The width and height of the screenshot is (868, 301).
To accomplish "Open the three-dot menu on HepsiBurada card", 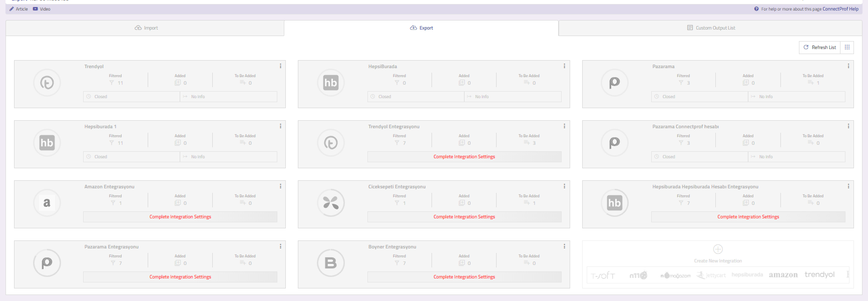I will pyautogui.click(x=564, y=66).
